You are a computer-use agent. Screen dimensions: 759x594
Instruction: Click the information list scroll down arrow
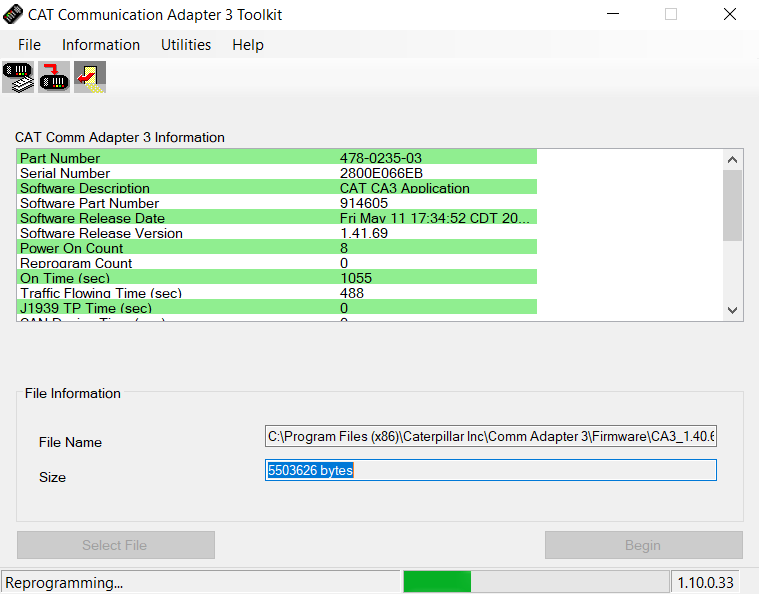coord(732,310)
